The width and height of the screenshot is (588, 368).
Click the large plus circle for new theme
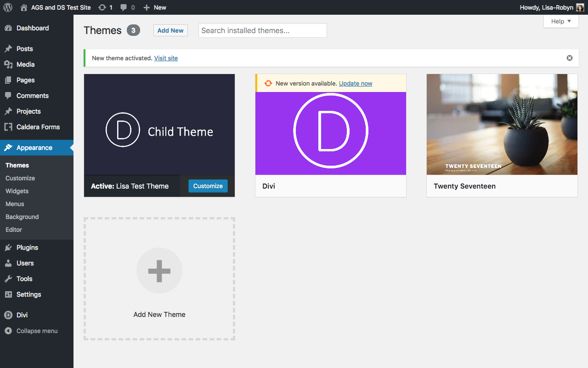(x=159, y=270)
